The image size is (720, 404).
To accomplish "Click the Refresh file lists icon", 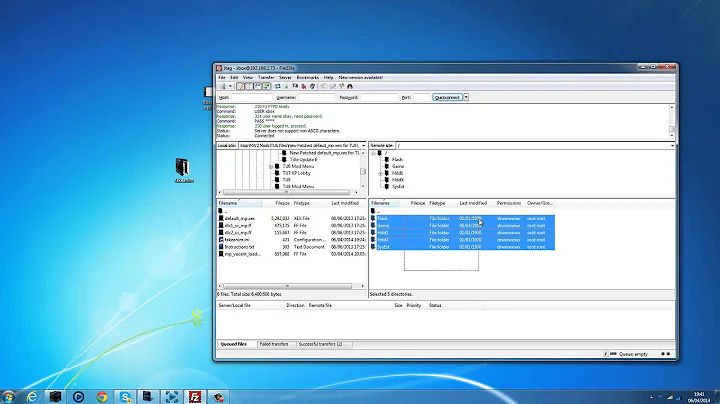I will 277,86.
